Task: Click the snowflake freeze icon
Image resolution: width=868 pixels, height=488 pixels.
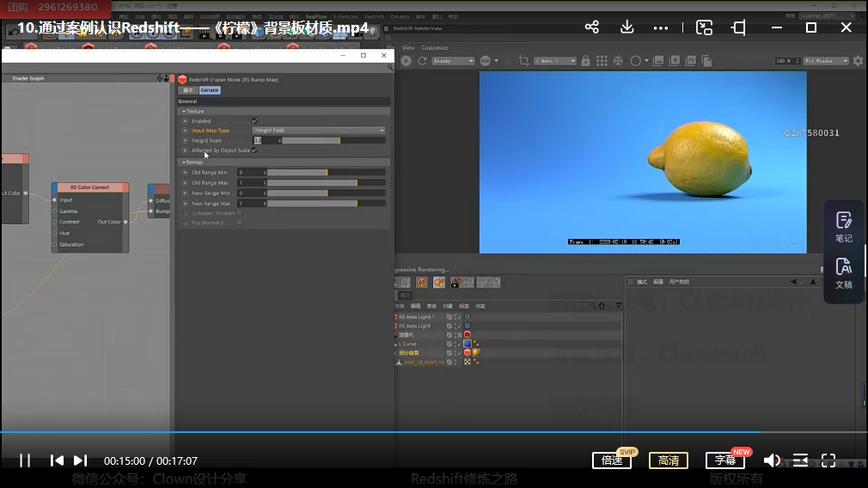Action: tap(618, 61)
